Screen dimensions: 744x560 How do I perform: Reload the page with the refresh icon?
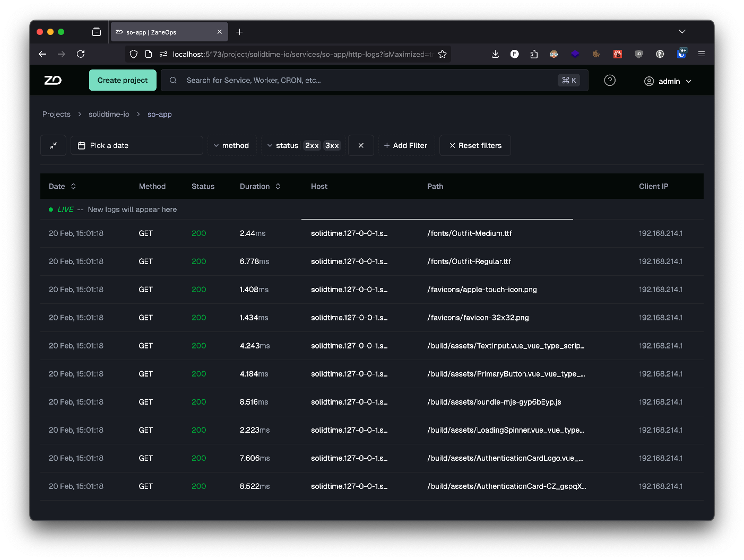(x=81, y=54)
